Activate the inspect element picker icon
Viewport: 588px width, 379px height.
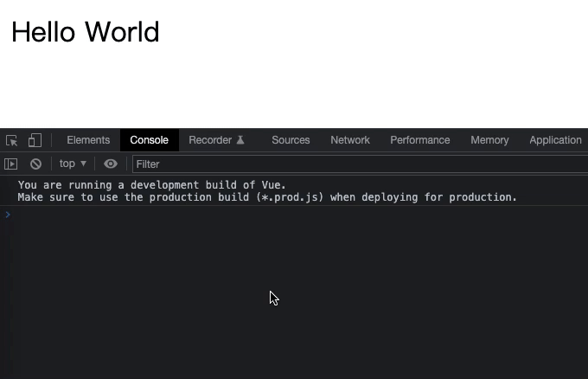(x=11, y=140)
